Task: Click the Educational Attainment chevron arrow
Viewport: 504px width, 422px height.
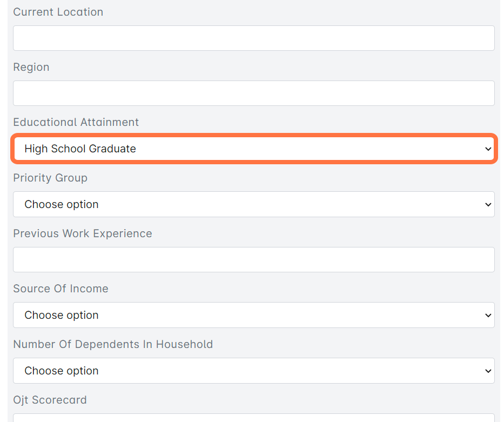Action: 488,149
